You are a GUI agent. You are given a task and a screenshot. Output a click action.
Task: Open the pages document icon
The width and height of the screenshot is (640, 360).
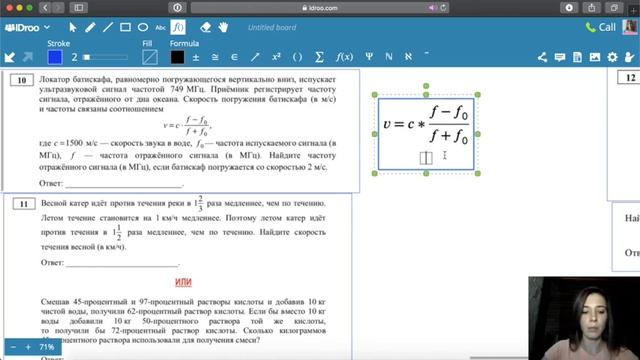tap(577, 57)
